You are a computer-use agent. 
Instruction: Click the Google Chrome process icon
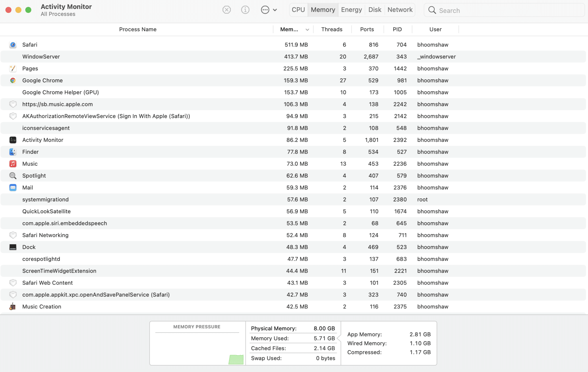pyautogui.click(x=13, y=81)
